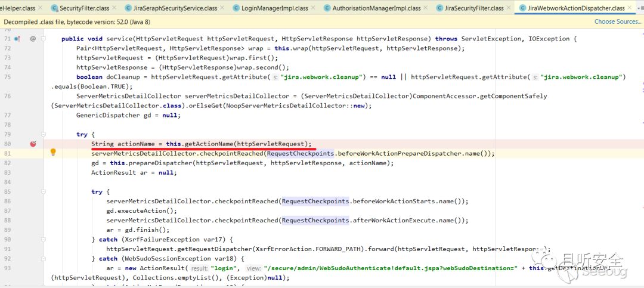This screenshot has width=644, height=288.
Task: Click the @ annotation gutter icon on line 71
Action: pyautogui.click(x=33, y=39)
